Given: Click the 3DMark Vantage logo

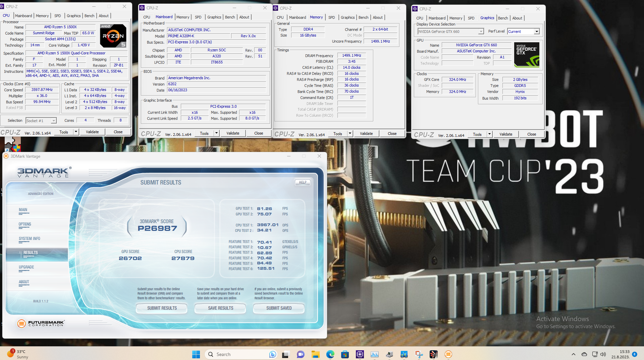Looking at the screenshot, I should click(44, 172).
